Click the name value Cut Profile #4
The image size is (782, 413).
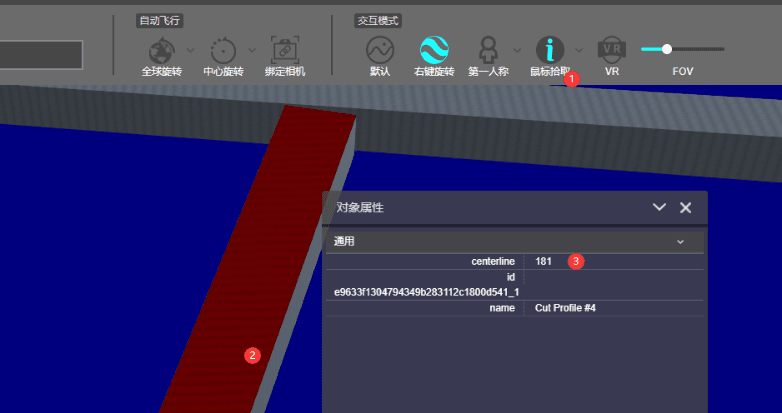point(565,308)
